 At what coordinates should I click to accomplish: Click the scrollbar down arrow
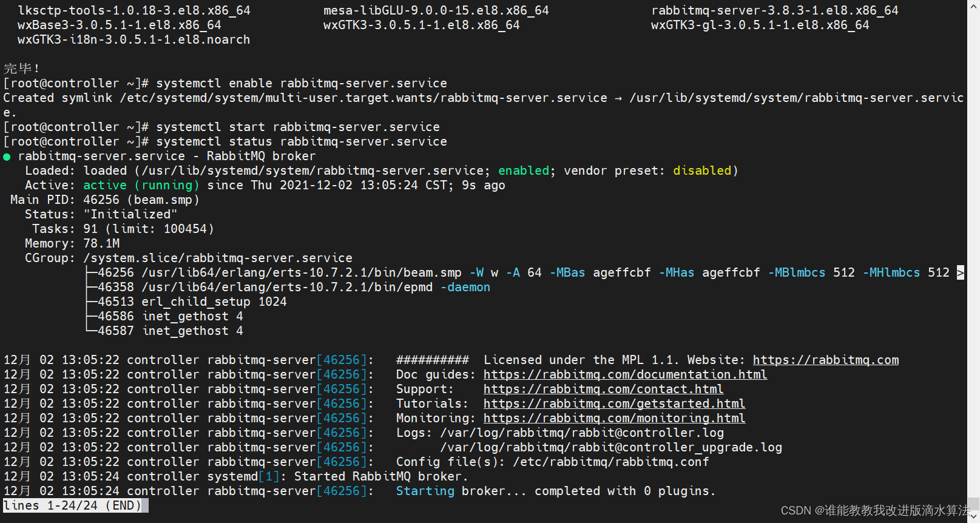tap(973, 518)
